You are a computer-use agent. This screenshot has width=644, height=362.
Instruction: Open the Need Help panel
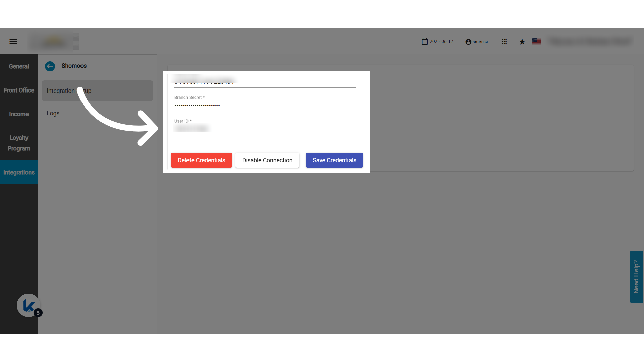[x=636, y=277]
